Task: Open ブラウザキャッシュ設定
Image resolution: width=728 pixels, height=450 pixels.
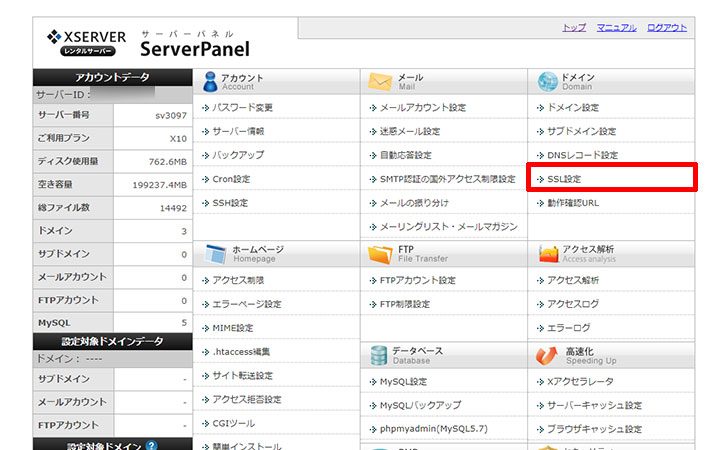Action: (594, 429)
